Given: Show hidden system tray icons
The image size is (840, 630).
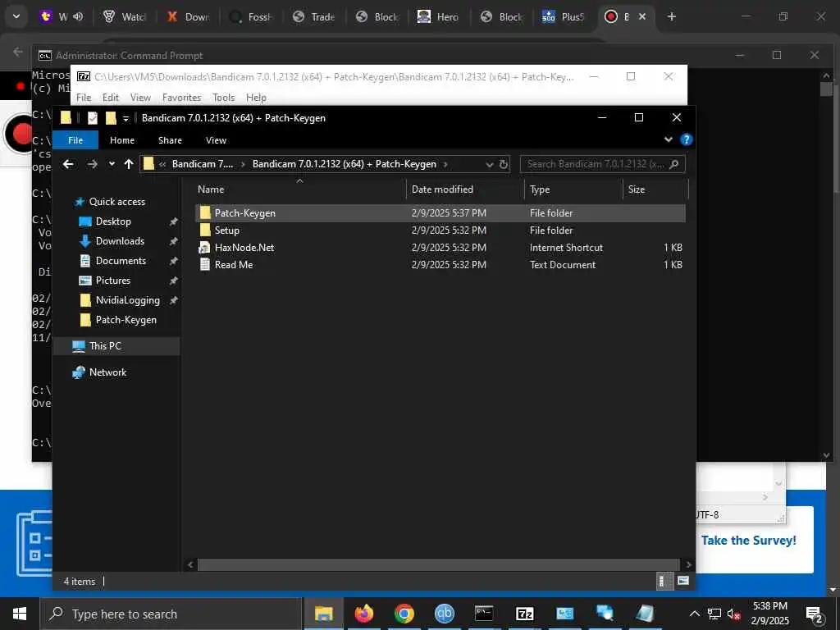Looking at the screenshot, I should [694, 614].
